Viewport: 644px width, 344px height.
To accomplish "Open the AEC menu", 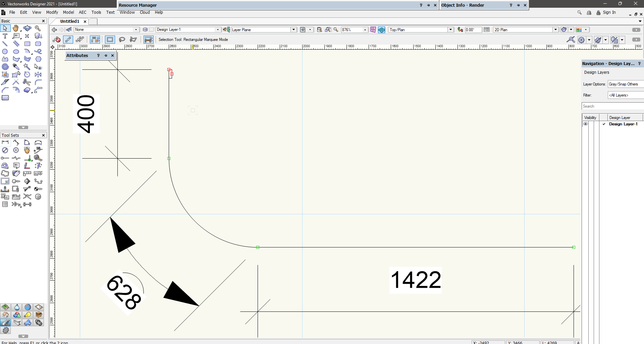I will (83, 12).
